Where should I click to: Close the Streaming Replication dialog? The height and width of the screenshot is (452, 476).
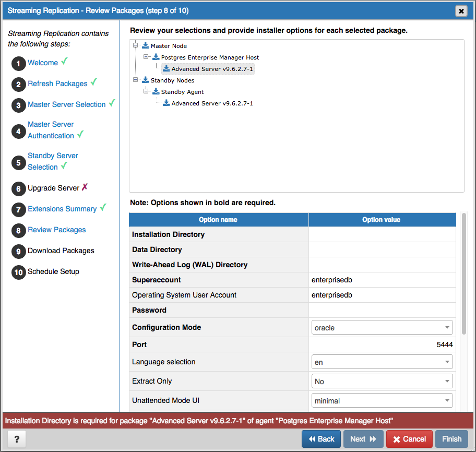point(461,11)
